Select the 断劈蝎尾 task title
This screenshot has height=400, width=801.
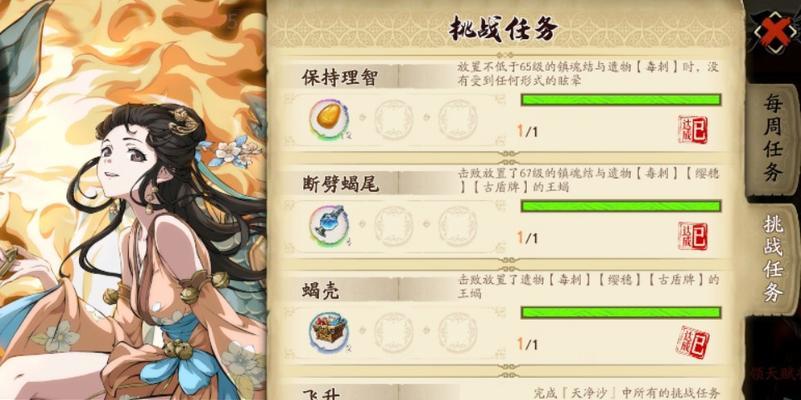click(340, 183)
